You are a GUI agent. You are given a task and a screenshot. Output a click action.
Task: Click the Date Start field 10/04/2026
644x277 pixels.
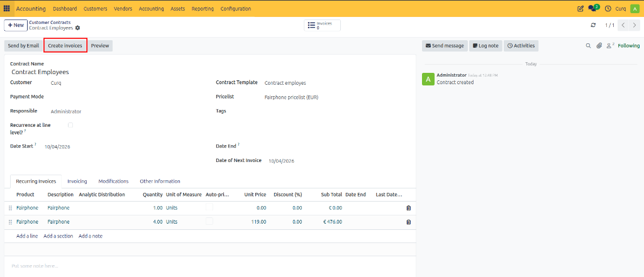(x=57, y=146)
